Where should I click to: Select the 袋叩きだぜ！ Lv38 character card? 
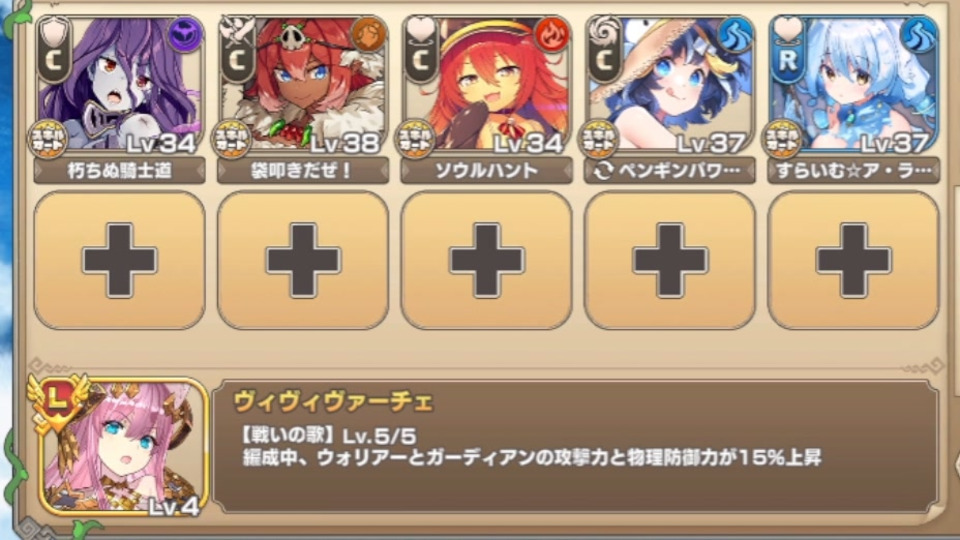pyautogui.click(x=303, y=85)
